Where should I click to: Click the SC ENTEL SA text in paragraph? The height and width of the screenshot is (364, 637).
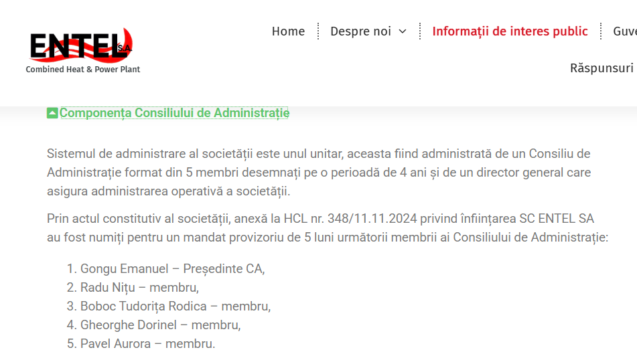(x=557, y=219)
